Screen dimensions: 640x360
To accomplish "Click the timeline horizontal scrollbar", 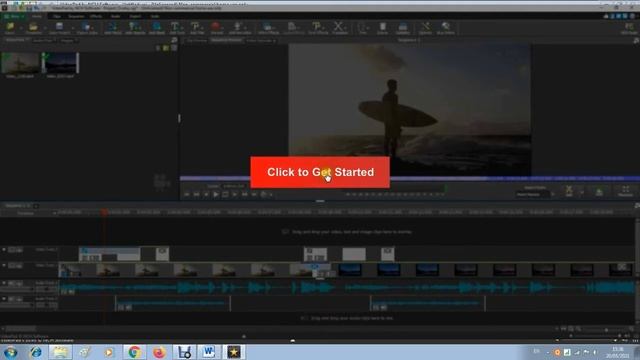I will tap(19, 329).
